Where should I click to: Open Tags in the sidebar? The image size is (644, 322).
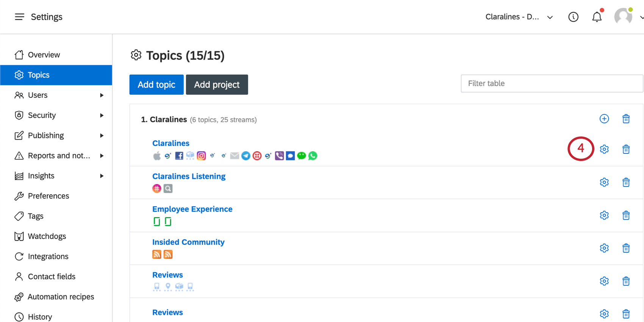tap(56, 216)
